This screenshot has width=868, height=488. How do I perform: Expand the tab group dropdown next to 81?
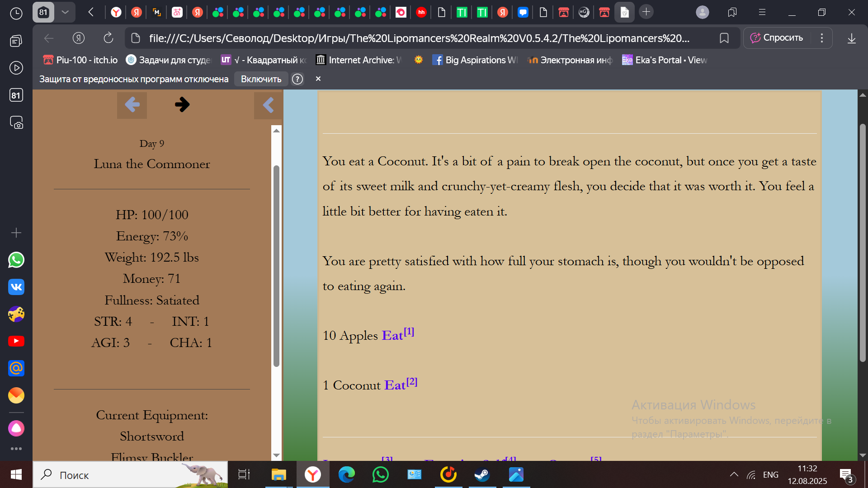click(65, 12)
